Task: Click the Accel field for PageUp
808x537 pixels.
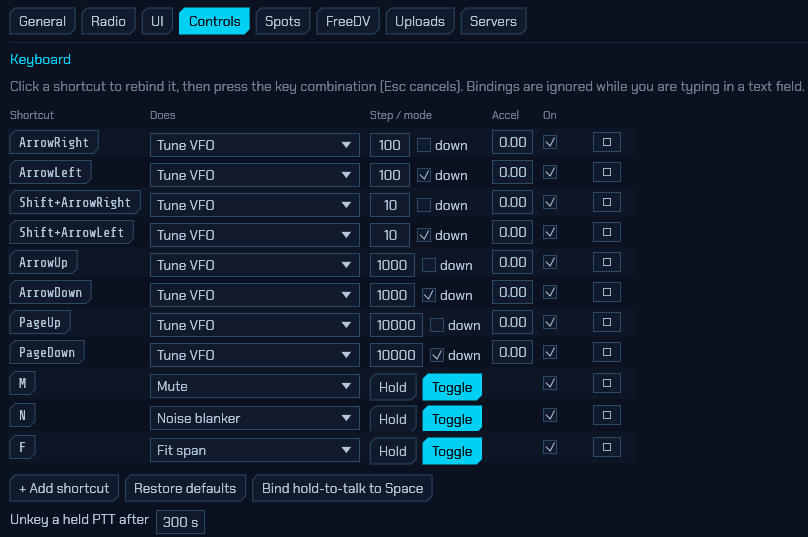Action: (512, 322)
